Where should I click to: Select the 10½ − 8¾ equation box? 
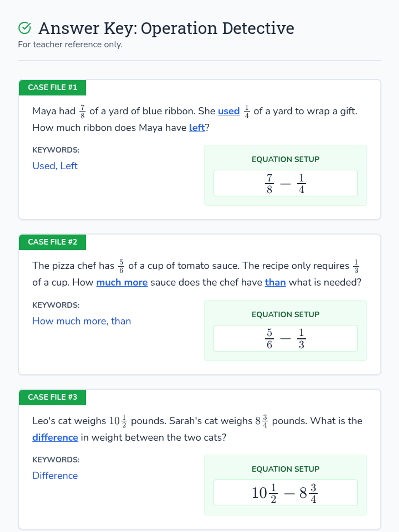pyautogui.click(x=285, y=493)
